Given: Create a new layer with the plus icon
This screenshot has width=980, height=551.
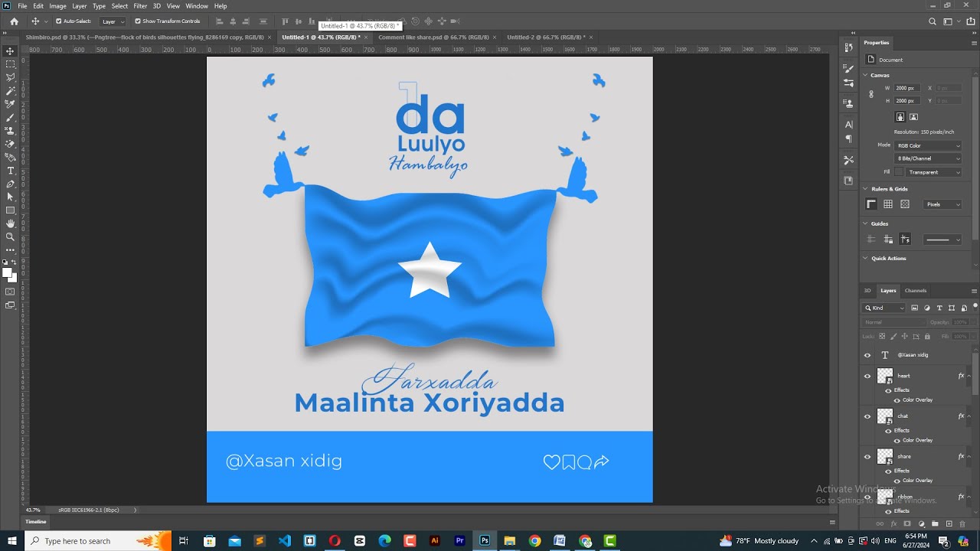Looking at the screenshot, I should (x=949, y=524).
